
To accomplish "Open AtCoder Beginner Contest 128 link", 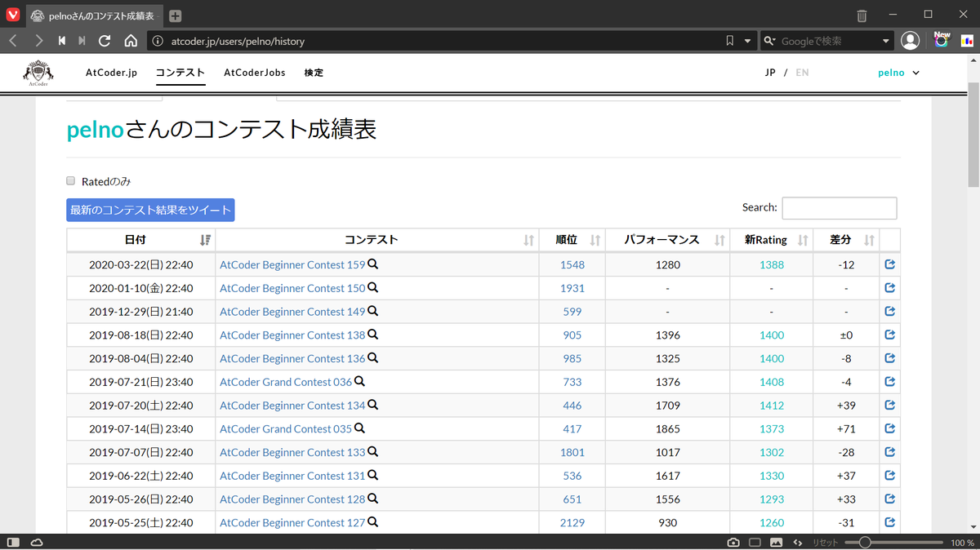I will click(x=292, y=499).
